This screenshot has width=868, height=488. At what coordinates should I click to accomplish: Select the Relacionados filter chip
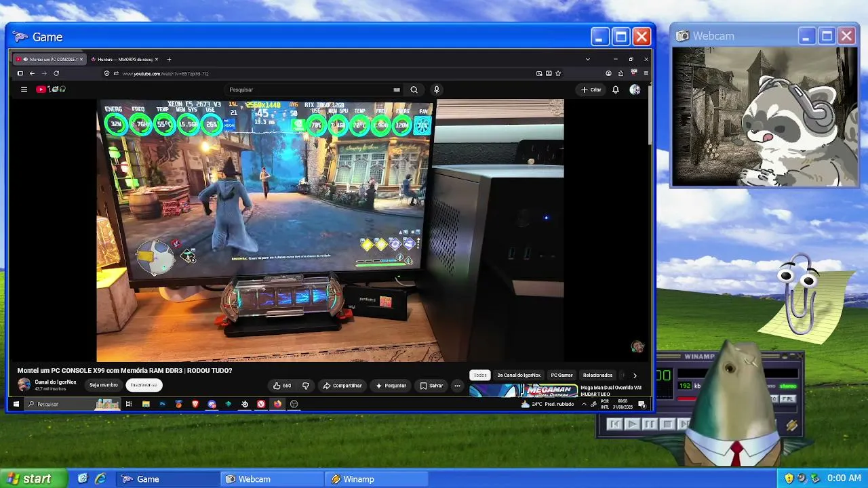(x=597, y=375)
